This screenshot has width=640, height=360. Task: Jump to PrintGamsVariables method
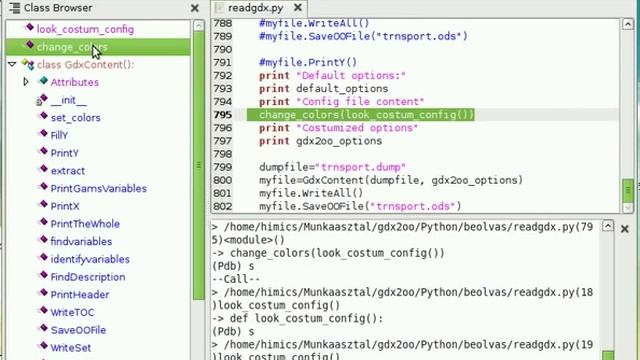(98, 188)
